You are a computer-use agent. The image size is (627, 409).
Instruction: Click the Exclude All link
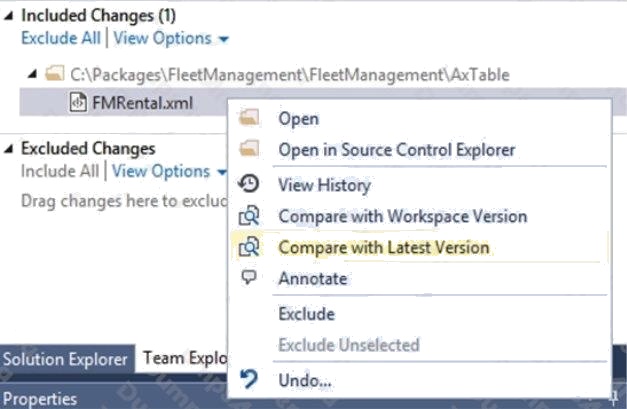pos(61,38)
